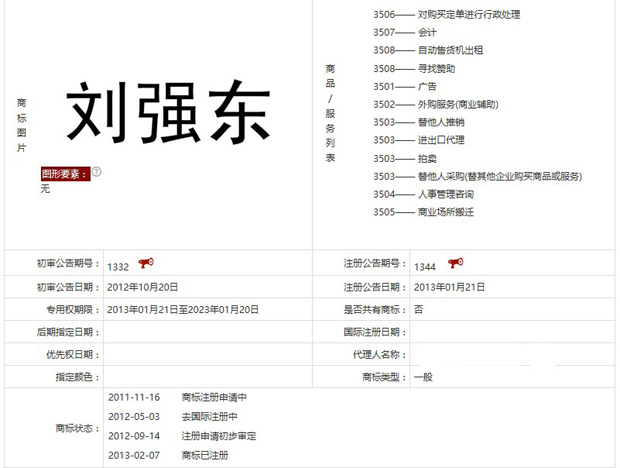Click the 商标类型 label
The image size is (620, 468).
384,377
